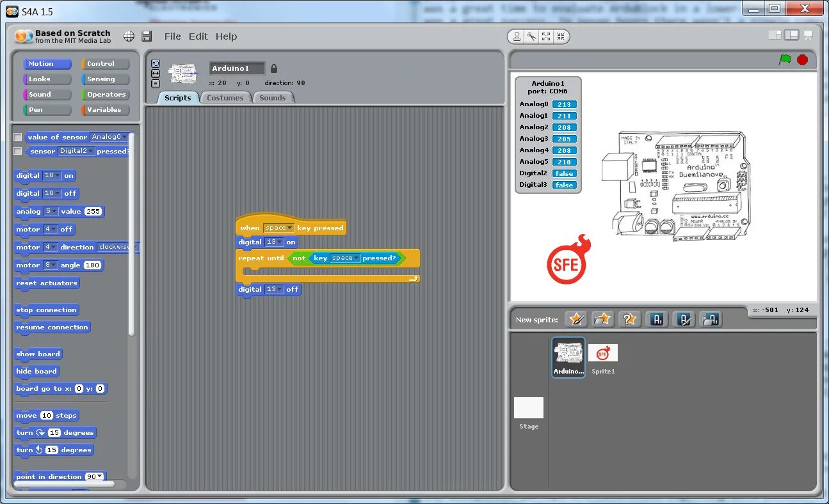Click the block palette horizontal scrollbar
The height and width of the screenshot is (504, 829).
[64, 484]
